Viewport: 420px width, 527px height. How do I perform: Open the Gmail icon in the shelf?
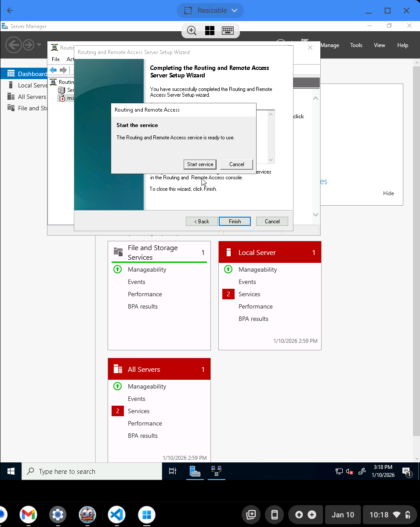[x=28, y=514]
